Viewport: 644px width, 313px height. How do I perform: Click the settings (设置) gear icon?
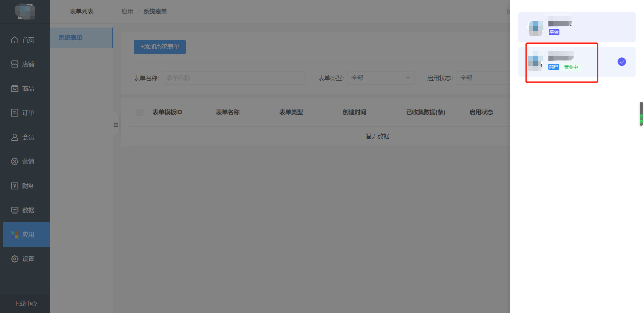pyautogui.click(x=15, y=259)
